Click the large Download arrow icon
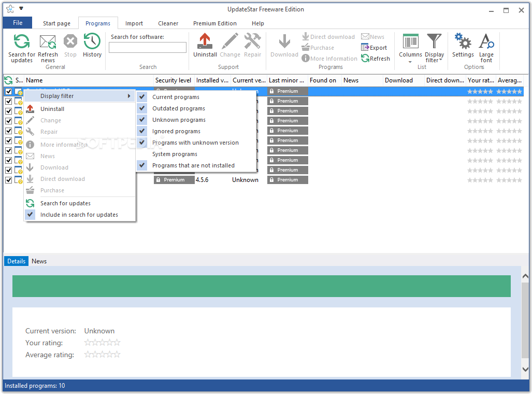The image size is (532, 394). [x=284, y=41]
